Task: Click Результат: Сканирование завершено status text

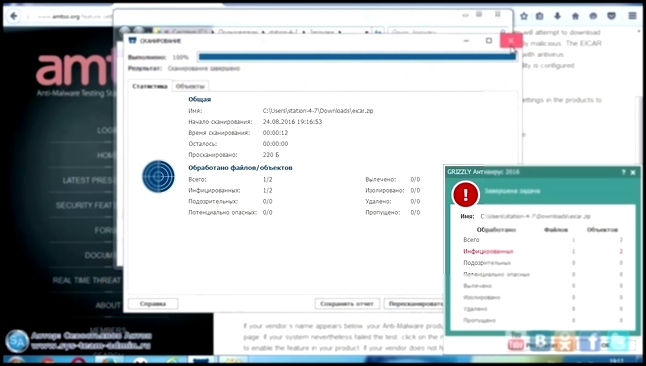Action: click(184, 68)
